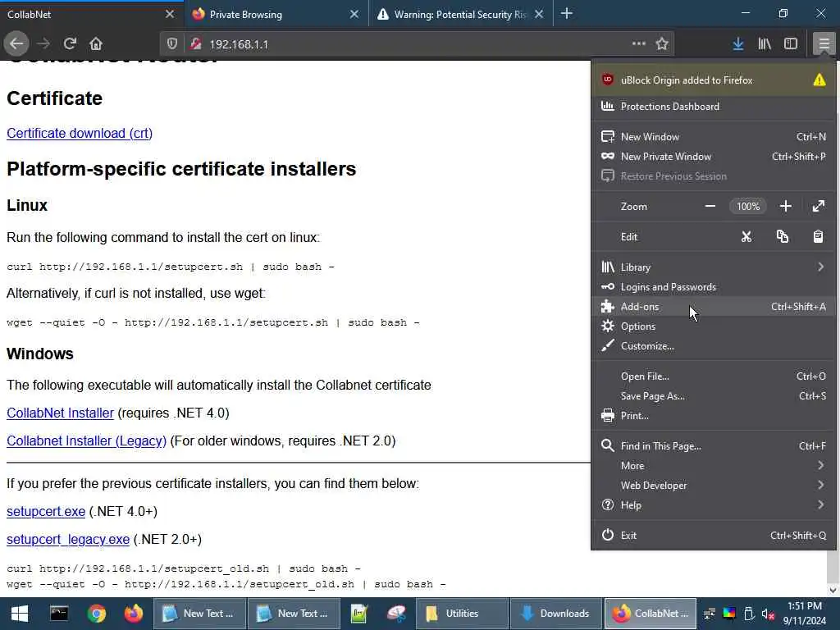Close the Warning: Potential Security Risk tab
Screen dimensions: 840x630
pos(539,15)
